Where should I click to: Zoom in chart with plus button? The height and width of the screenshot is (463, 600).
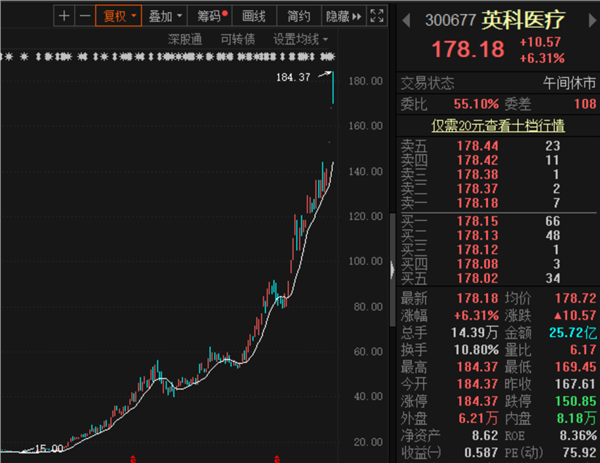[64, 16]
